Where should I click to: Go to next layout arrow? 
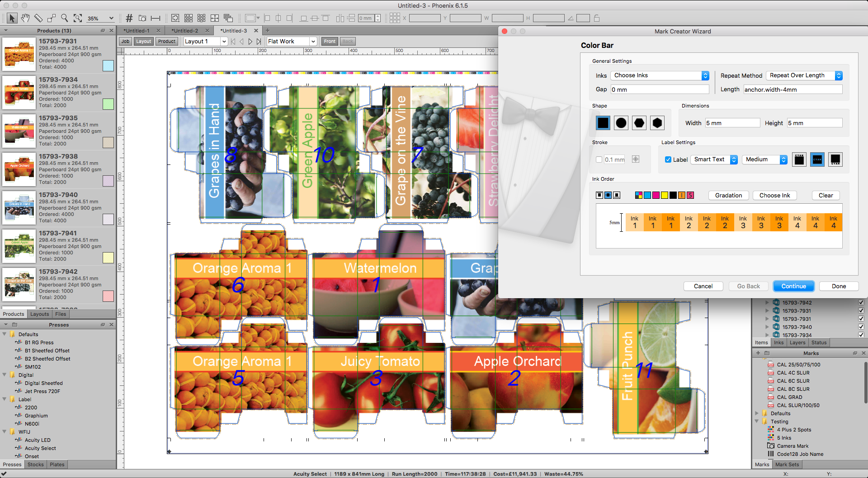pos(250,41)
